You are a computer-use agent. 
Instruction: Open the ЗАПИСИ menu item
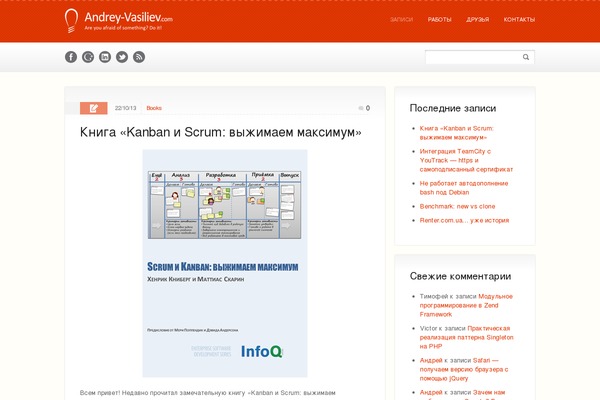click(401, 20)
